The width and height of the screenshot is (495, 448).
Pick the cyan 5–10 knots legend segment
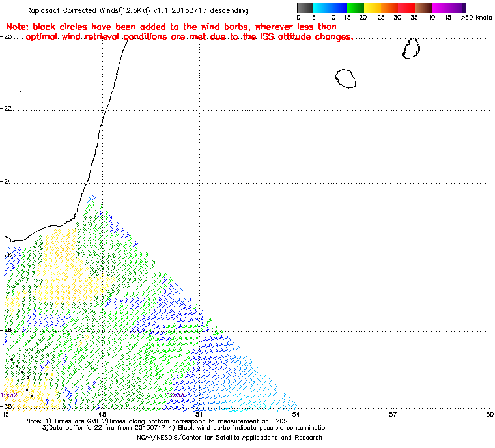click(322, 8)
